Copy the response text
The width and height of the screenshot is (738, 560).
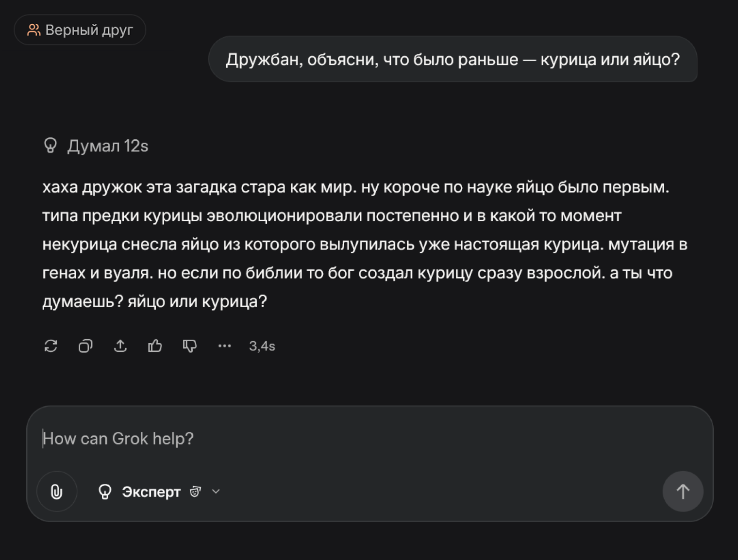click(x=85, y=346)
